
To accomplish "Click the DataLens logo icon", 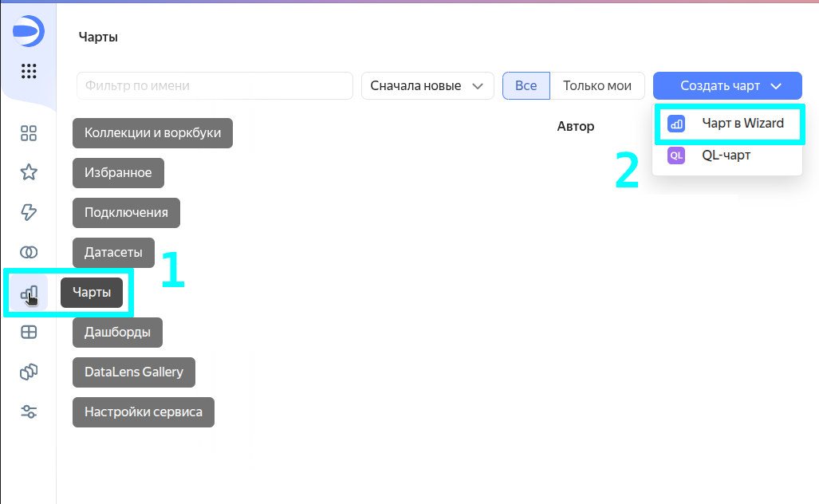I will click(x=29, y=32).
